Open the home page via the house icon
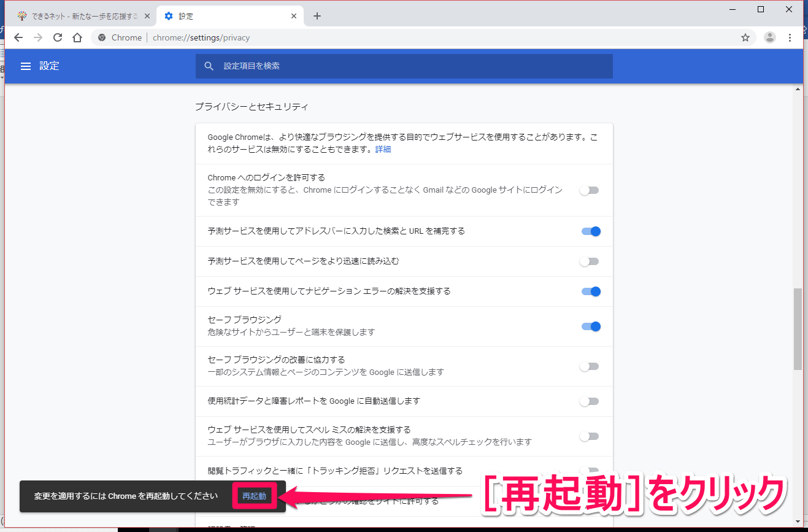808x532 pixels. [x=77, y=37]
